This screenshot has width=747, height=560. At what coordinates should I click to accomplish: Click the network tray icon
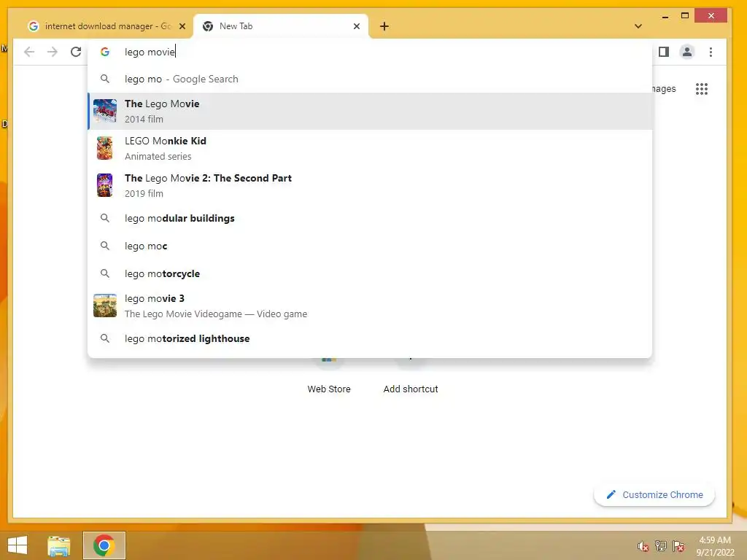[x=660, y=545]
